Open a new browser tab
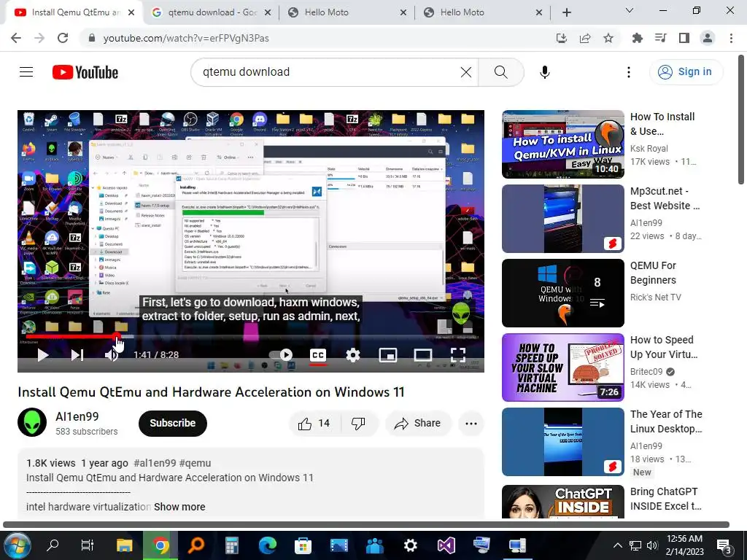The width and height of the screenshot is (747, 560). (566, 12)
